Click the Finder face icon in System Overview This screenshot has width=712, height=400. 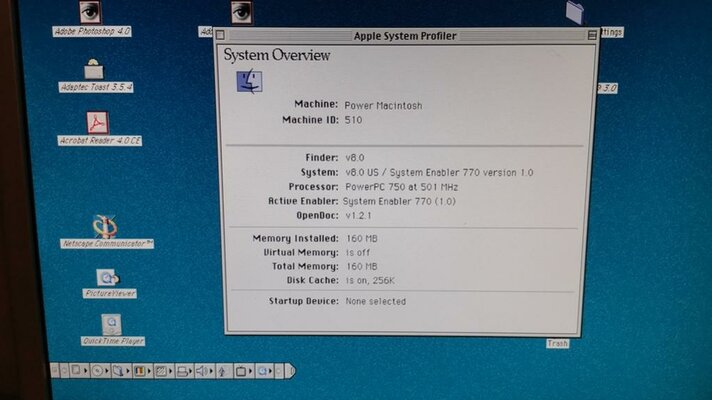249,82
